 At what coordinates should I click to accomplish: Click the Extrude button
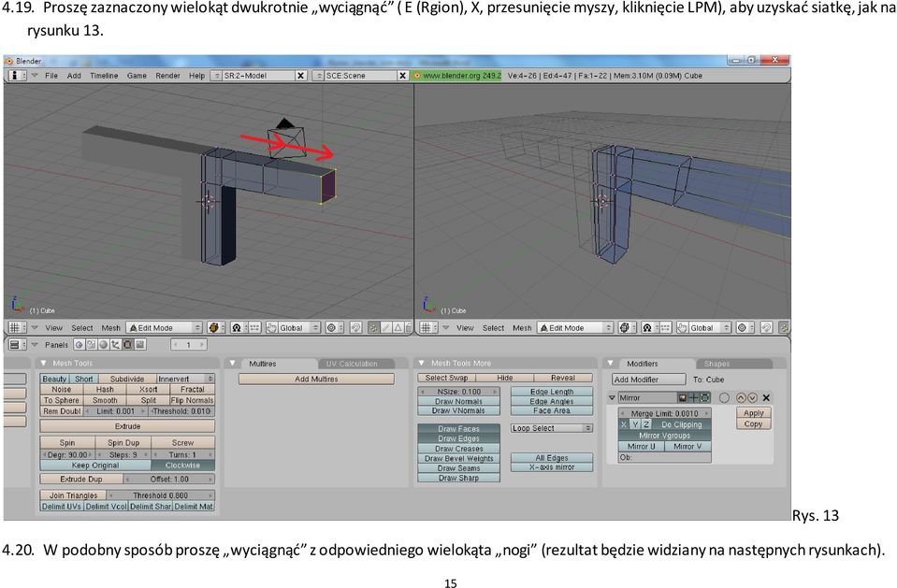point(127,426)
